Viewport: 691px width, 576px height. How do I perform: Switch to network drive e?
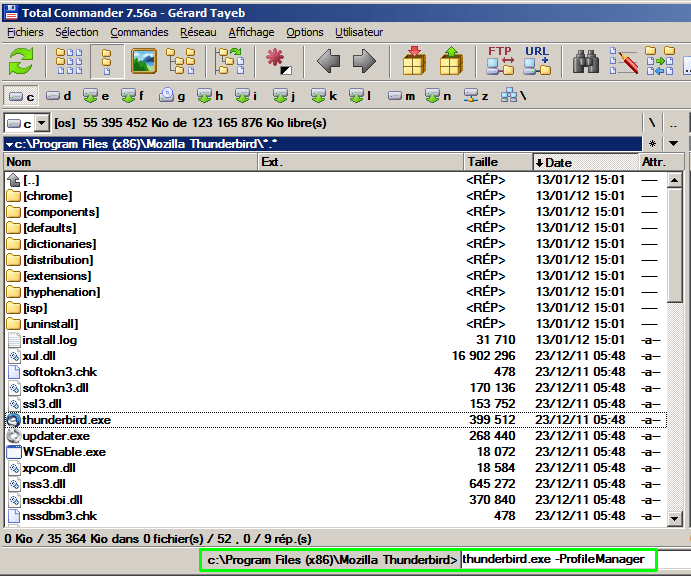(96, 96)
